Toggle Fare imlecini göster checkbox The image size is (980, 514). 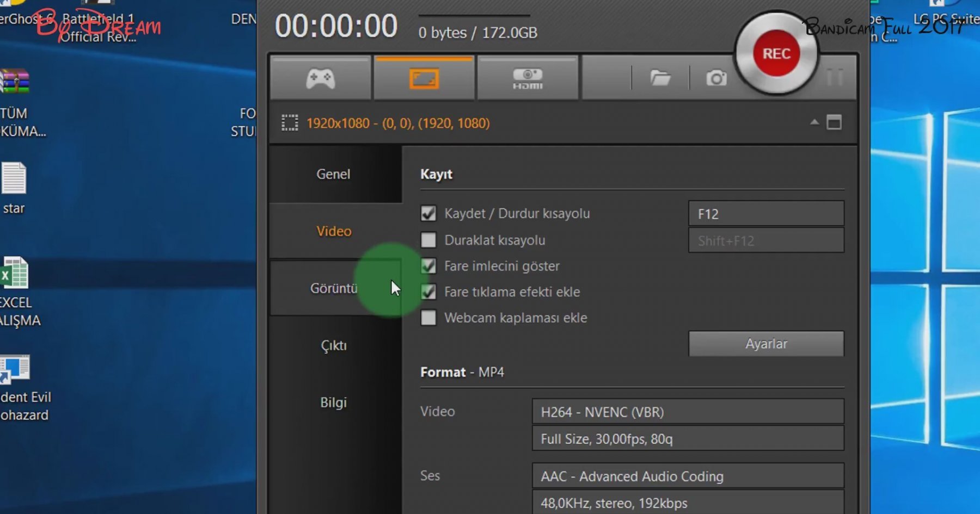[x=428, y=266]
